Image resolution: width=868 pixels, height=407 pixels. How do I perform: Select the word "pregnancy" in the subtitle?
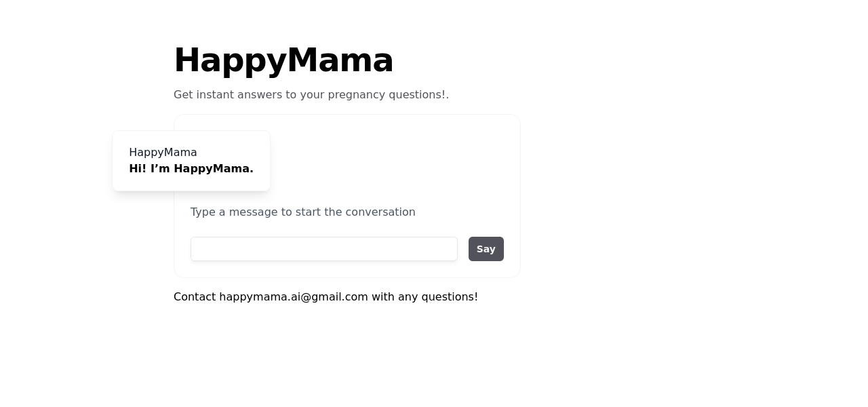coord(357,95)
